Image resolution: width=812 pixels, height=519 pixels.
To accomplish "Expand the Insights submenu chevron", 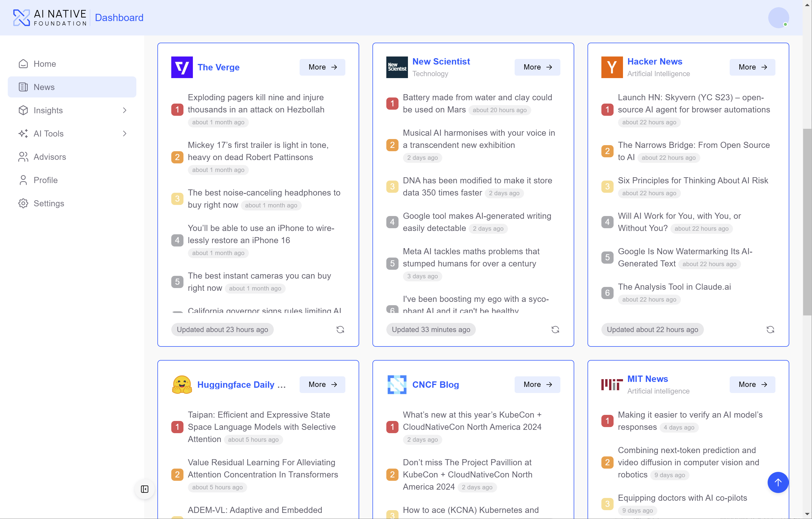I will (124, 110).
